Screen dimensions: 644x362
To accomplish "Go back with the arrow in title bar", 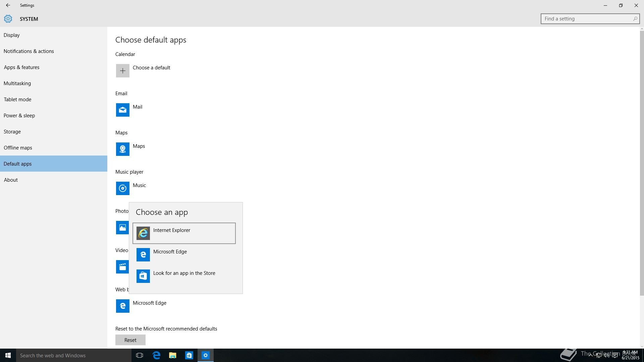I will [8, 5].
